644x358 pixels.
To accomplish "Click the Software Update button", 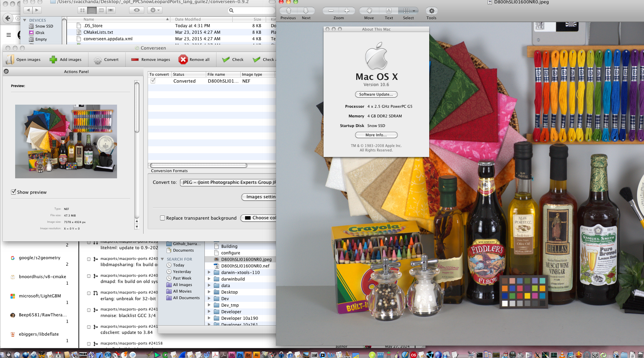I will pyautogui.click(x=376, y=94).
